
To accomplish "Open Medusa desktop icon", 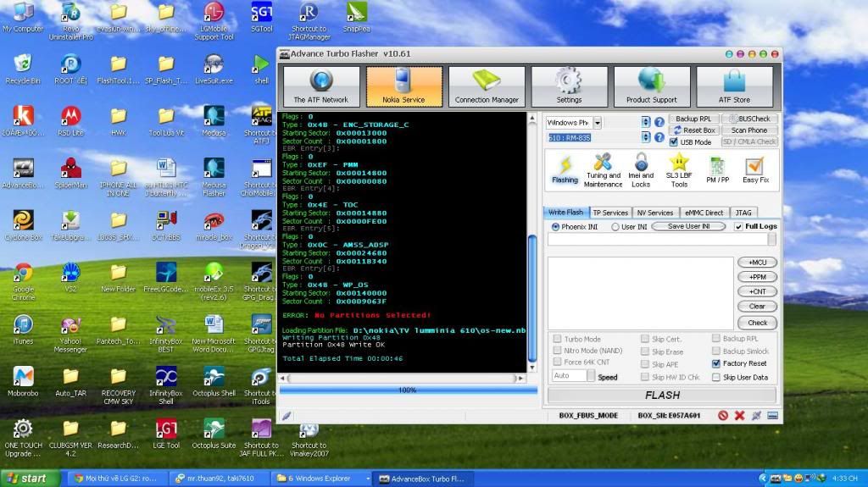I will click(x=214, y=120).
